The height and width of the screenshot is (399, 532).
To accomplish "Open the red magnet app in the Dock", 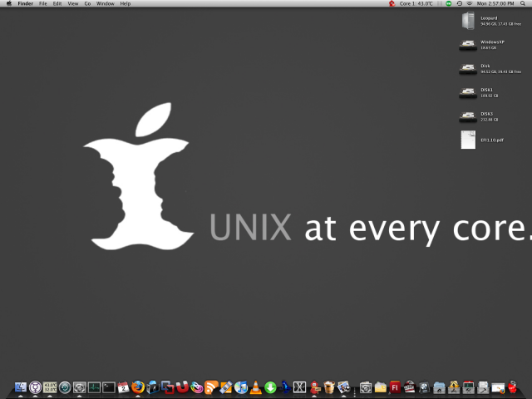I will 182,387.
